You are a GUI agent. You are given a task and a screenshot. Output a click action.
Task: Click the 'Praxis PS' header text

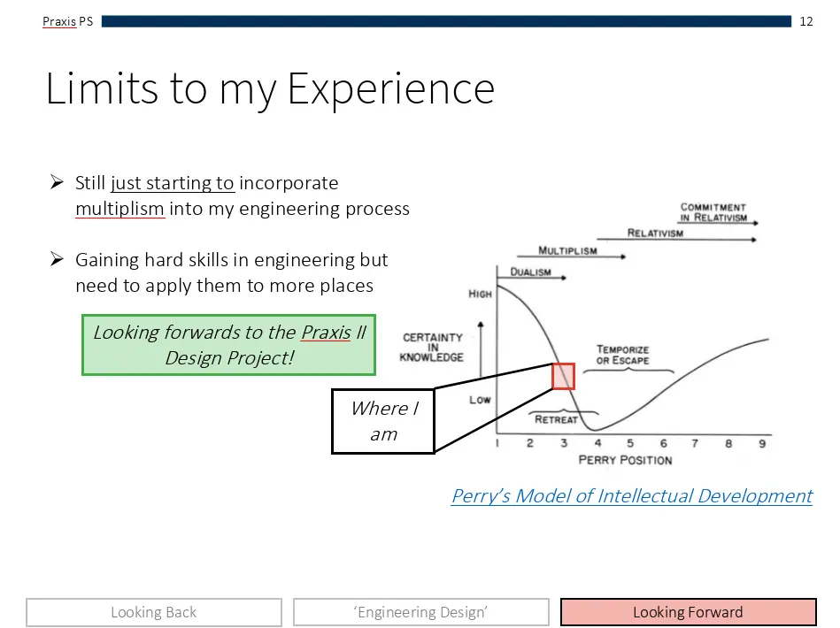point(67,21)
